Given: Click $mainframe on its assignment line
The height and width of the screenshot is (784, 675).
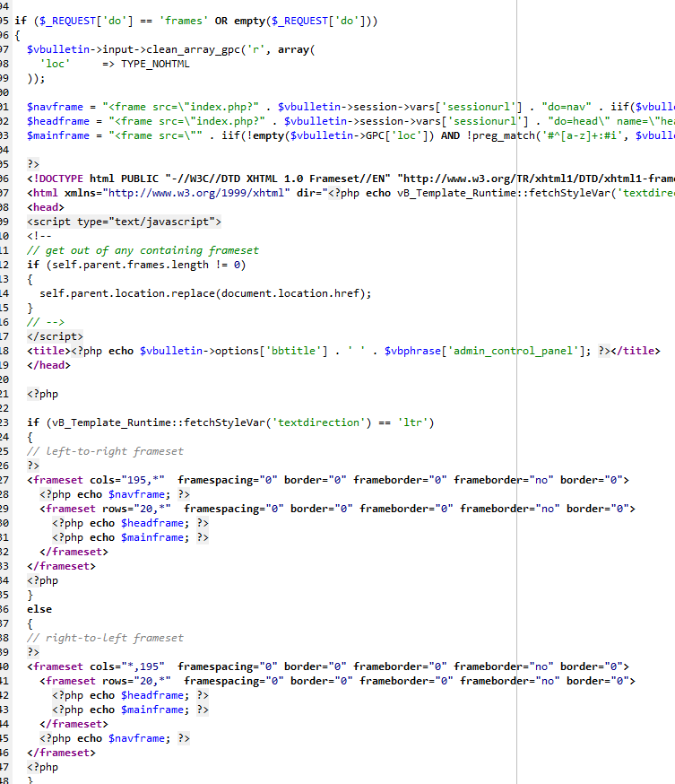Looking at the screenshot, I should (58, 136).
